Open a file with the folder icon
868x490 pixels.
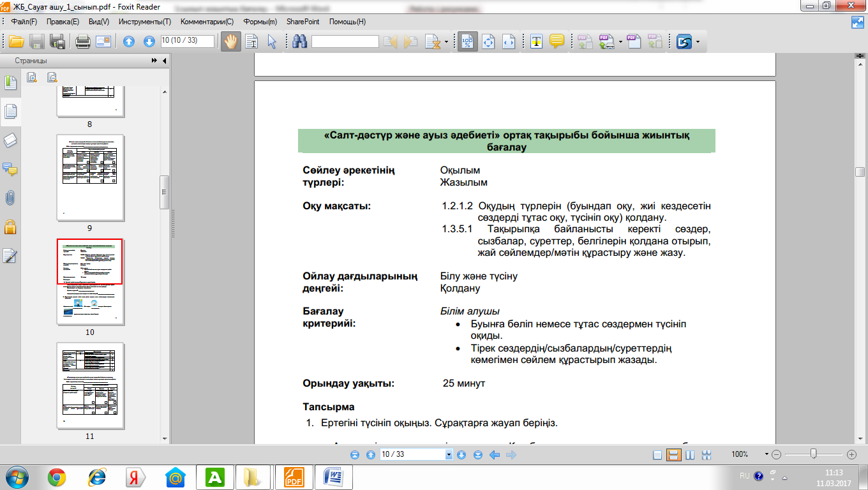pos(16,42)
